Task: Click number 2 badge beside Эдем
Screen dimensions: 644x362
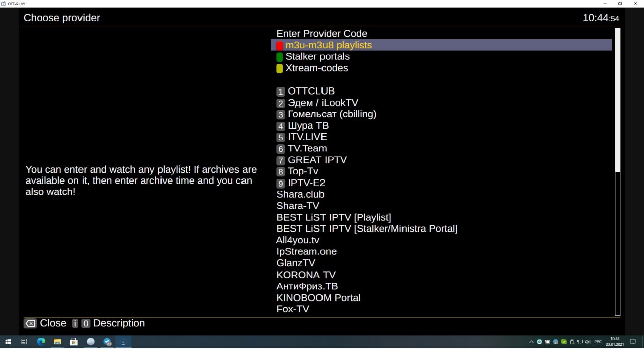Action: coord(281,103)
